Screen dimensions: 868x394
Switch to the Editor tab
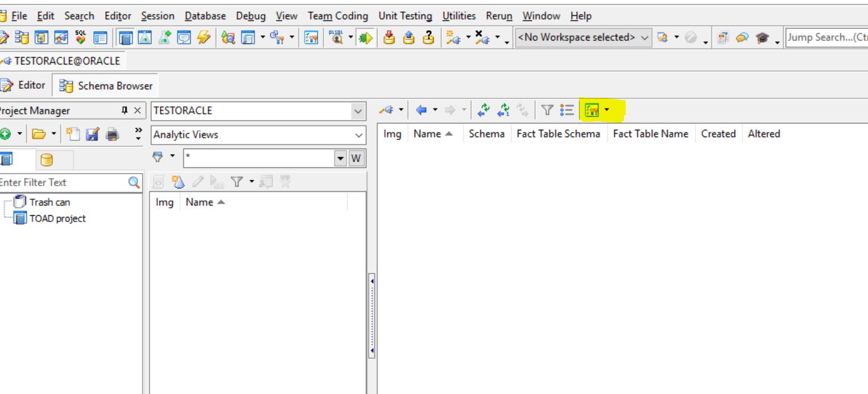click(x=24, y=85)
